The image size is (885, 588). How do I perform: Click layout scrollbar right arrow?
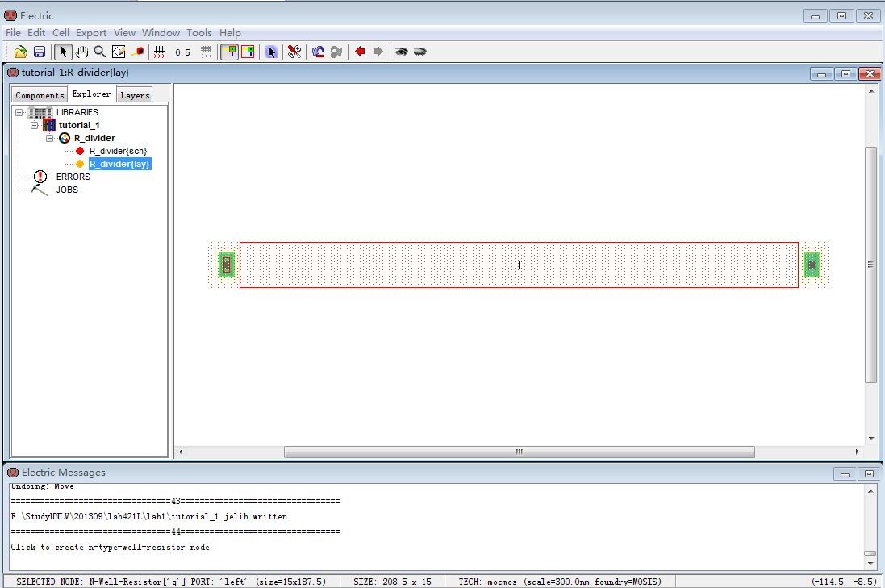tap(858, 452)
